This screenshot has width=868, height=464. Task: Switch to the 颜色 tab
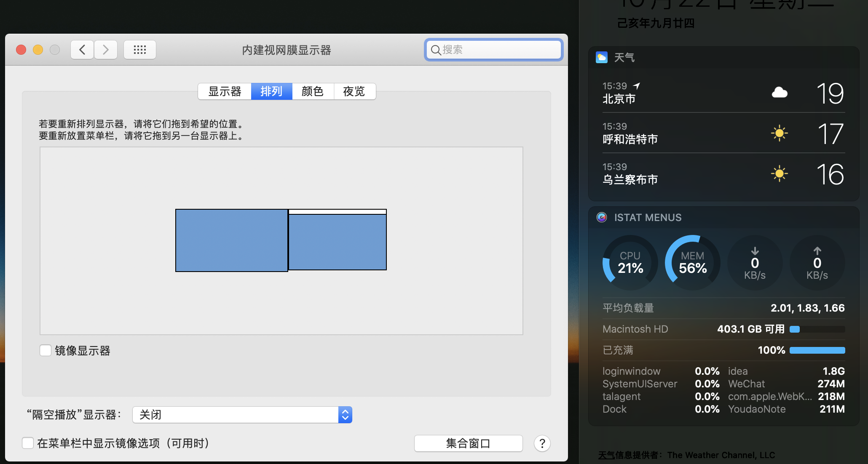(x=313, y=91)
